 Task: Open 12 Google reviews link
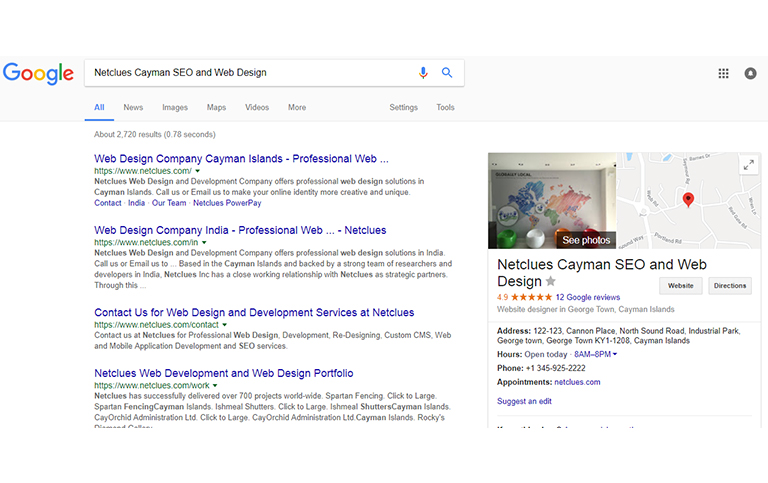pos(587,297)
